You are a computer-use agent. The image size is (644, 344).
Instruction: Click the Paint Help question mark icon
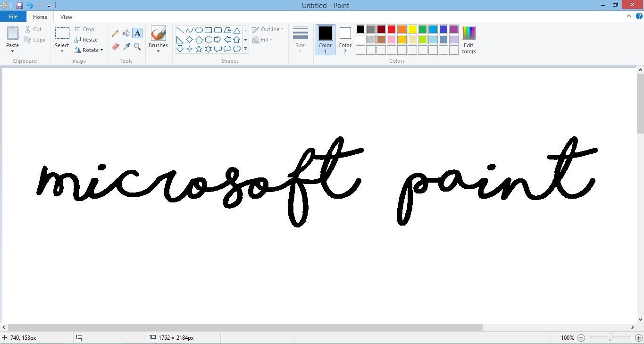(x=639, y=16)
